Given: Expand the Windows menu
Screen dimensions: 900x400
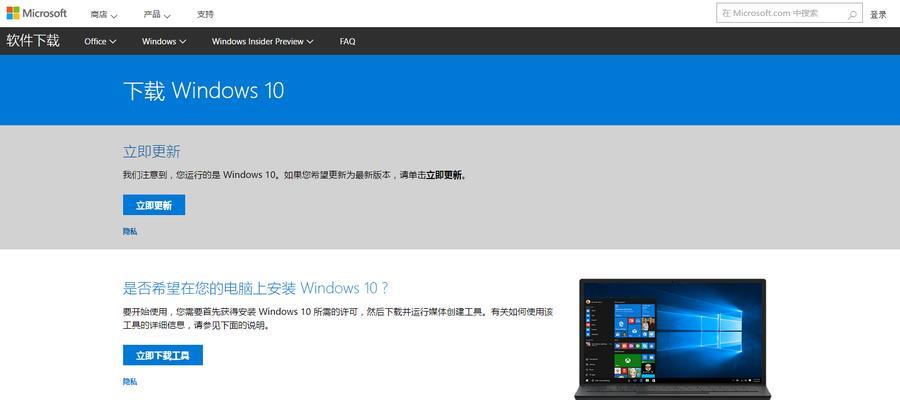Looking at the screenshot, I should coord(164,41).
